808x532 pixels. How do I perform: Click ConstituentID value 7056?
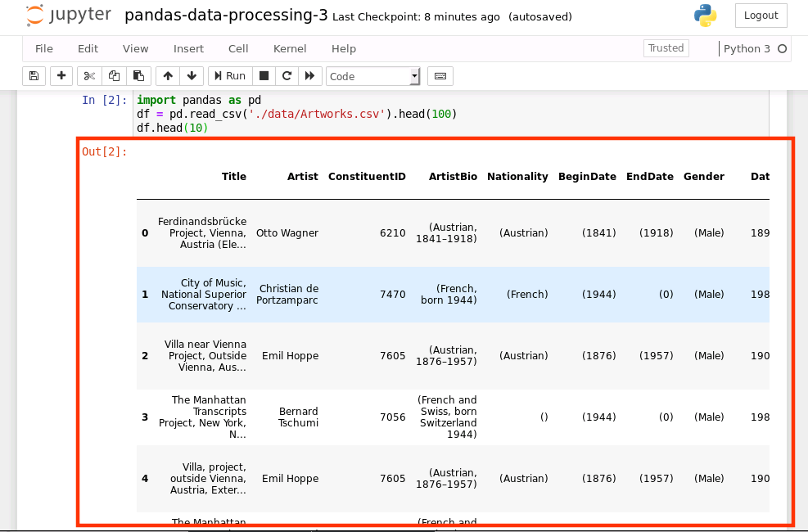coord(393,417)
